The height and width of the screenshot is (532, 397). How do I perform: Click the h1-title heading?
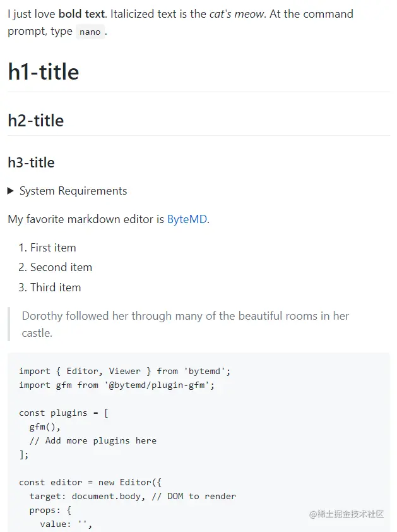[x=44, y=72]
